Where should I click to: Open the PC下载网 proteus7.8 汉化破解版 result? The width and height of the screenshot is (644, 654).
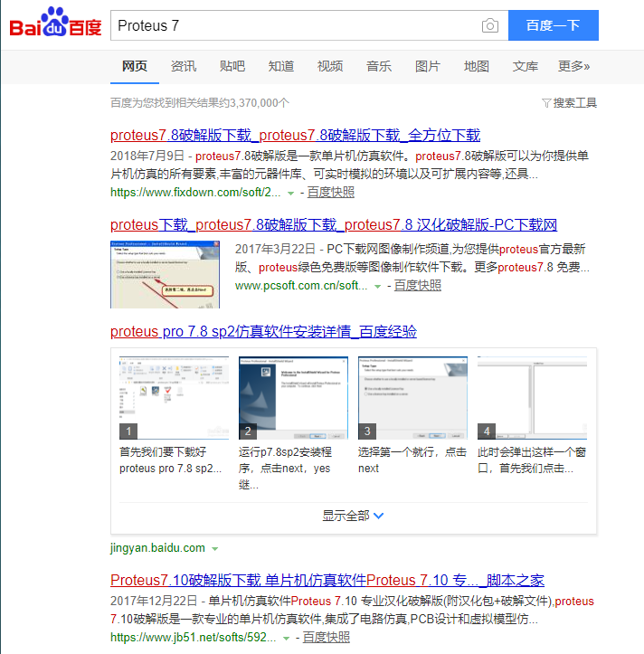(x=334, y=225)
